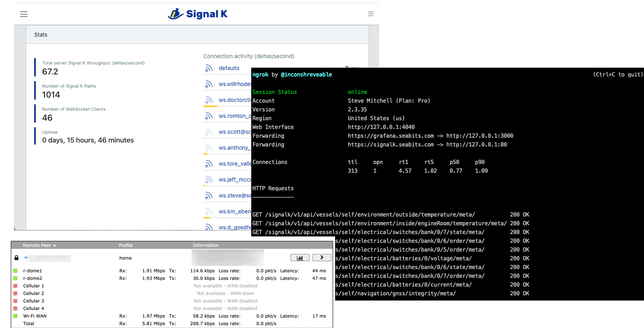Click the feed icon beside ws.scott
Image resolution: width=644 pixels, height=328 pixels.
coord(209,132)
